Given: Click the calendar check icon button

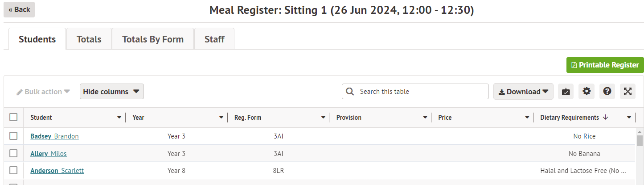Looking at the screenshot, I should click(566, 92).
